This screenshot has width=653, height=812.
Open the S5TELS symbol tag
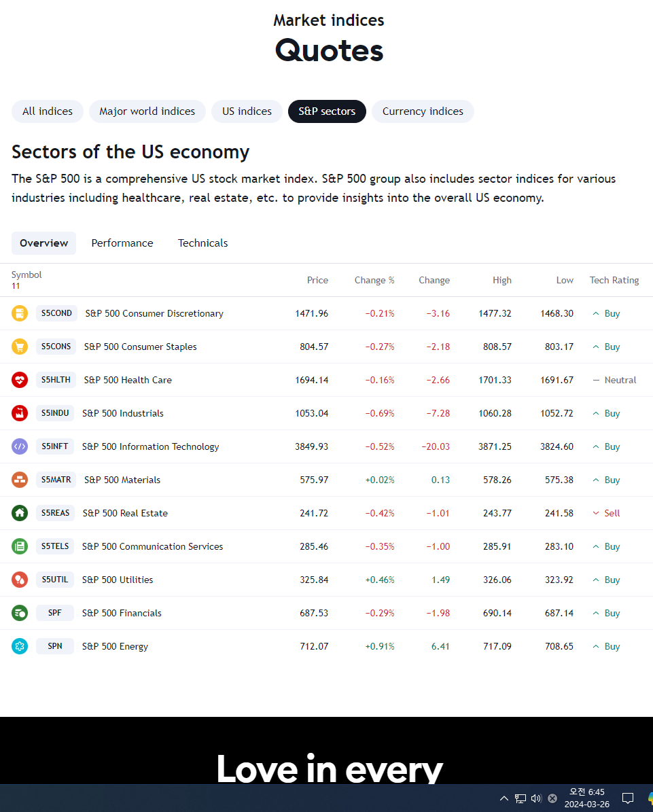pyautogui.click(x=55, y=546)
